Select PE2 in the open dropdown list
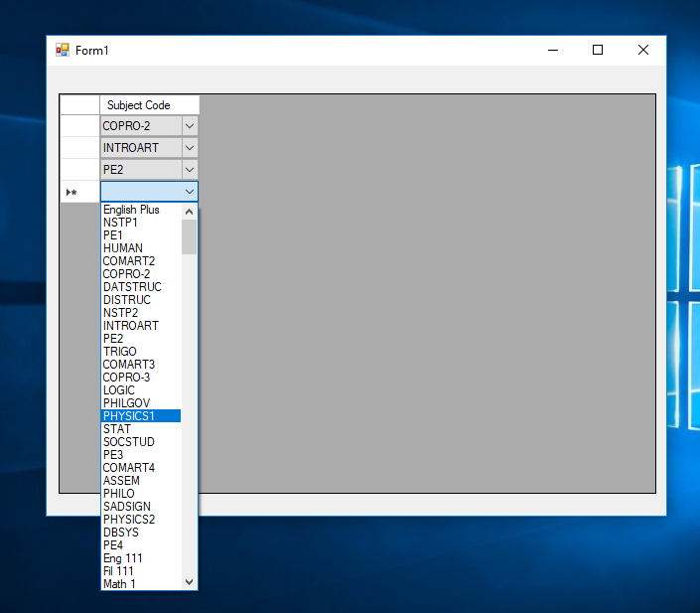Image resolution: width=700 pixels, height=613 pixels. coord(141,339)
